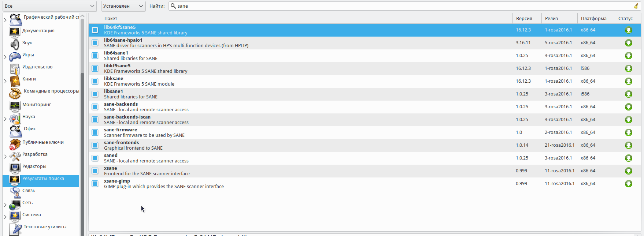Sort by the Релиз column header
644x236 pixels.
(559, 19)
